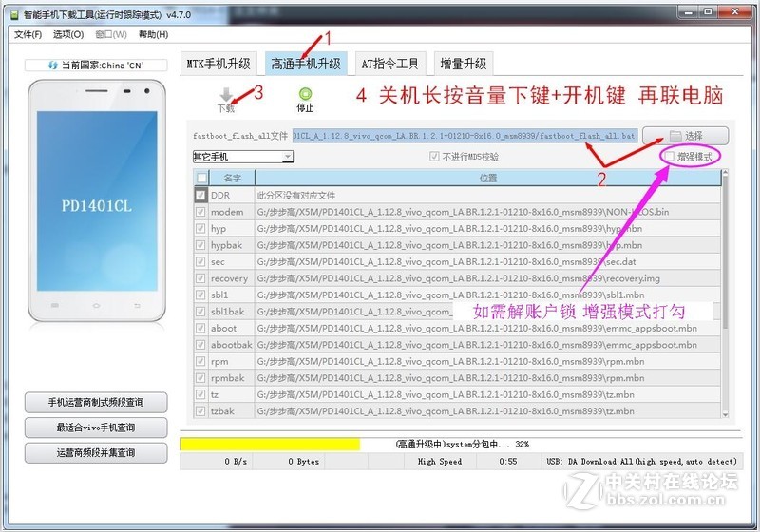Toggle the sbl1 partition checkbox
This screenshot has width=760, height=532.
[200, 294]
